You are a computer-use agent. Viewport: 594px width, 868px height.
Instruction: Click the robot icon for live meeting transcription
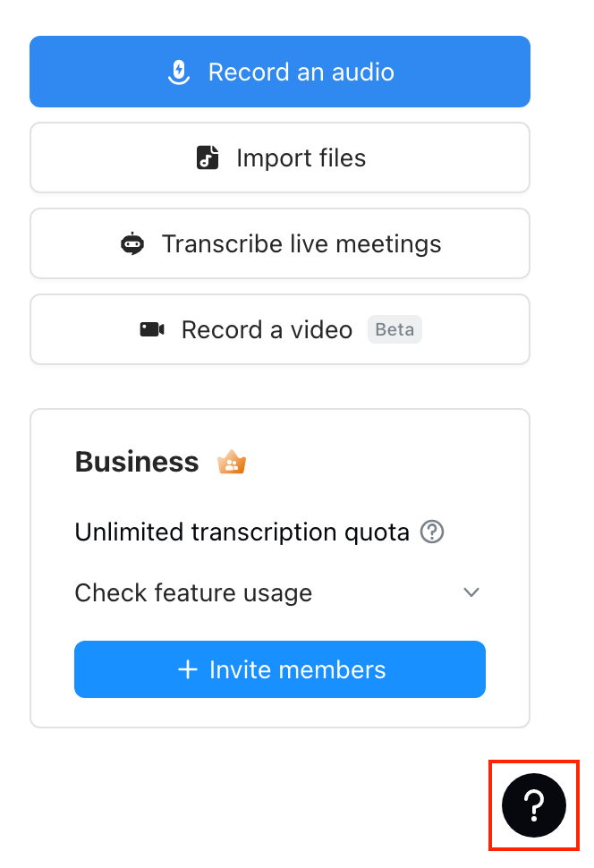pos(132,243)
